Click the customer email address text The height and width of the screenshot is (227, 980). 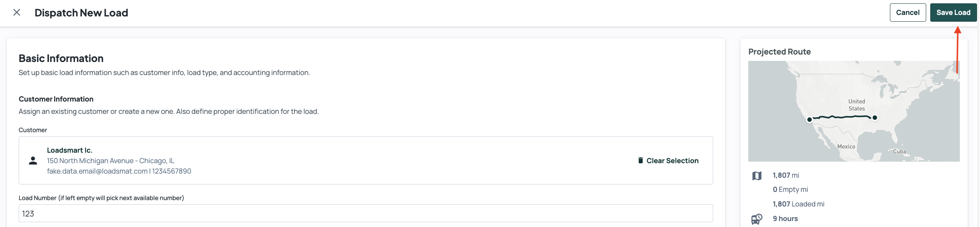point(97,171)
